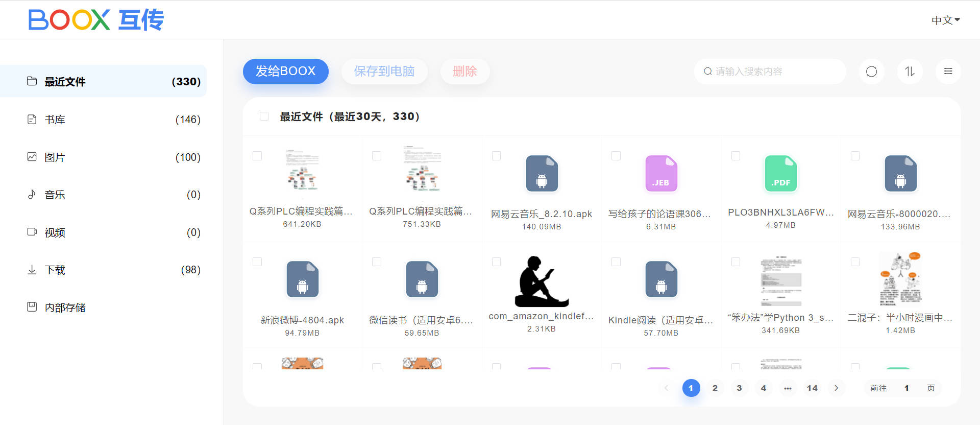This screenshot has height=425, width=980.
Task: Open the 网易云音乐_8.2.10.apk Android icon
Action: [x=542, y=174]
